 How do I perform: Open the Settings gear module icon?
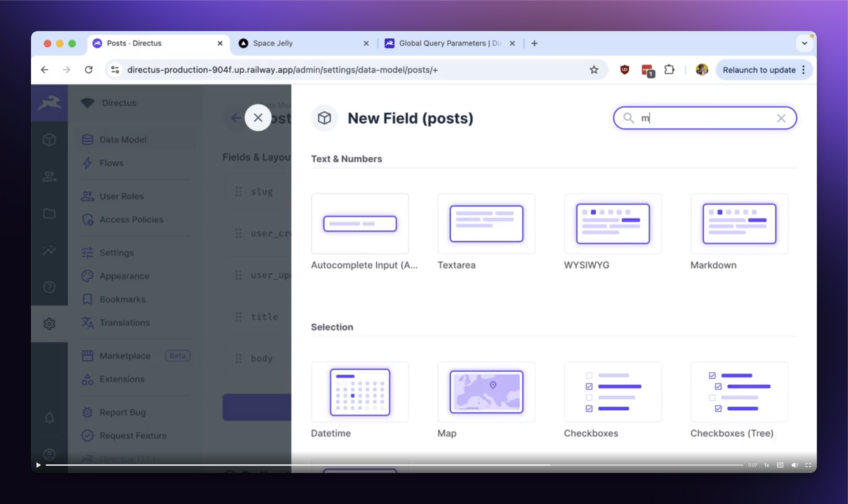click(49, 324)
